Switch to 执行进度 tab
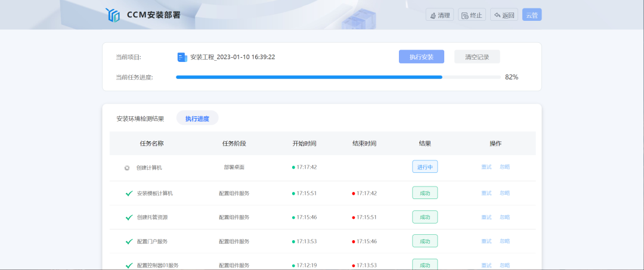This screenshot has width=644, height=270. click(197, 119)
